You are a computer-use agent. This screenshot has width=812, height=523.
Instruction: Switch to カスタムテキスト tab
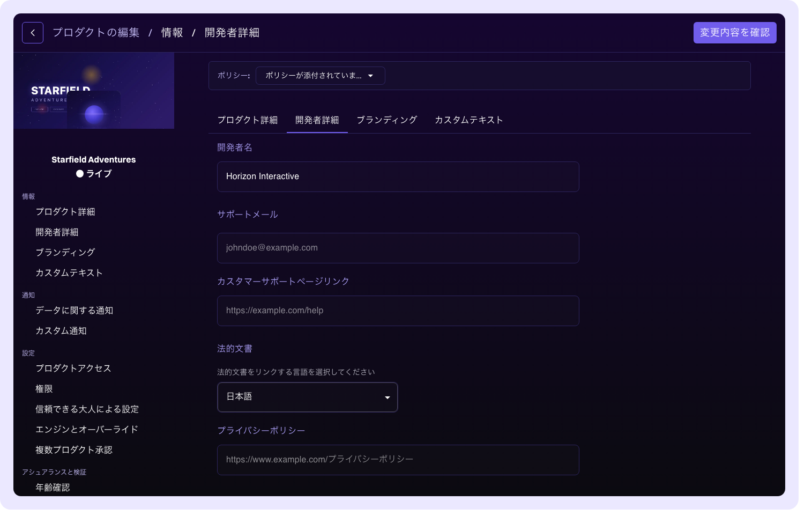tap(469, 120)
